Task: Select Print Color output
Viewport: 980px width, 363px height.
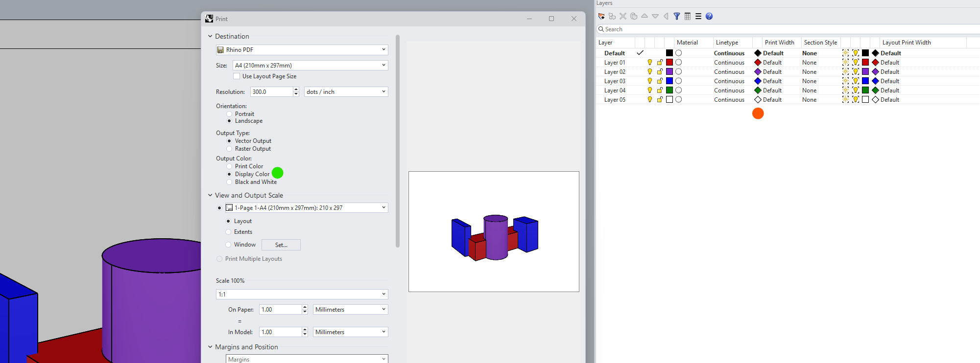Action: tap(229, 166)
